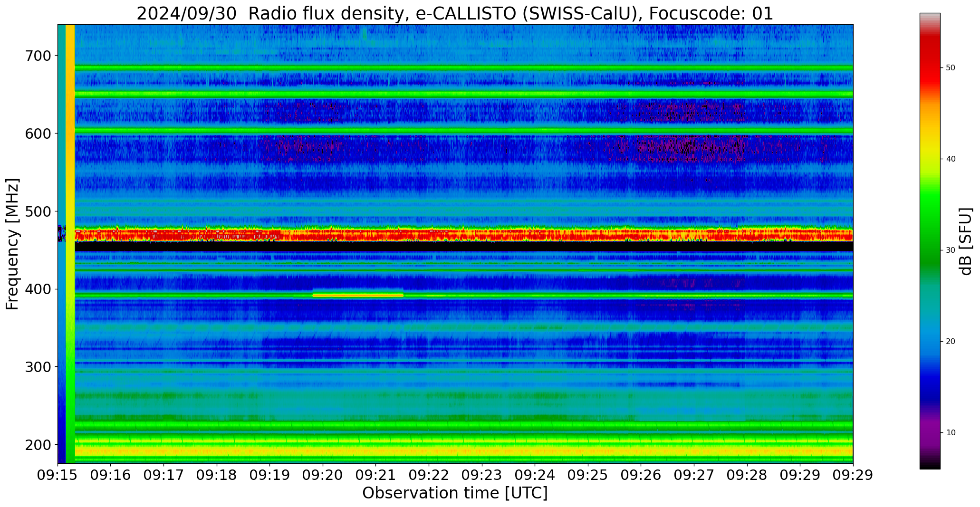Click the 09:27 time tick label
980x507 pixels.
[x=694, y=475]
